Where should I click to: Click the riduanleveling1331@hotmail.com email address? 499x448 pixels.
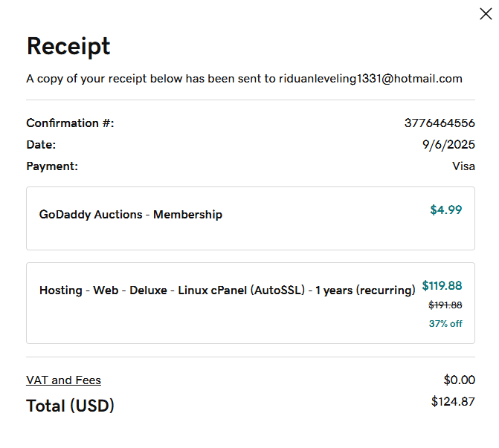click(370, 79)
